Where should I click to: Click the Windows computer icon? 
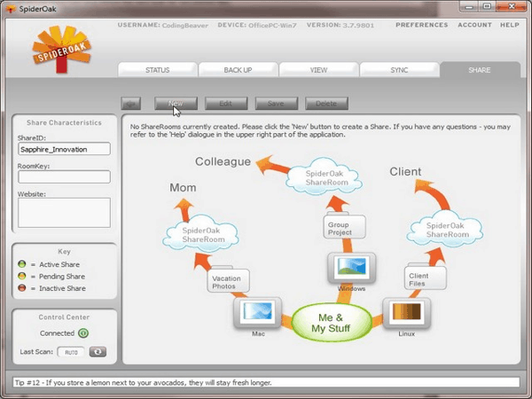click(351, 268)
